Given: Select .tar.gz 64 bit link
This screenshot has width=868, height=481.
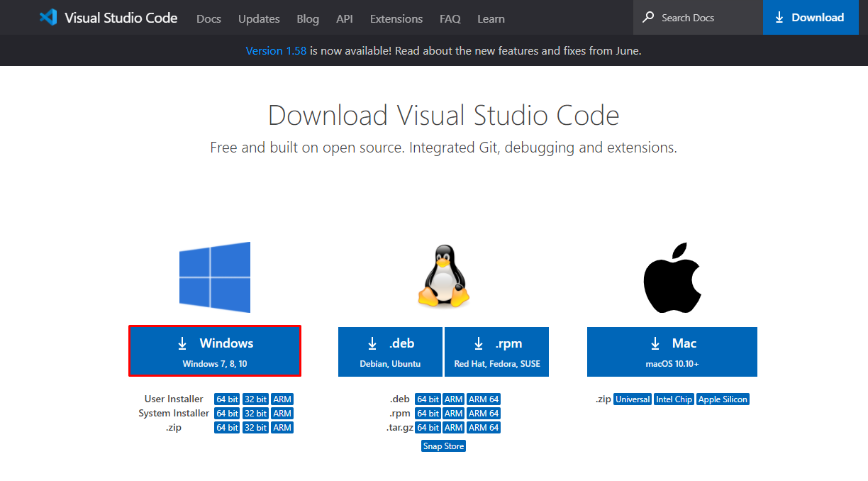Looking at the screenshot, I should [428, 428].
